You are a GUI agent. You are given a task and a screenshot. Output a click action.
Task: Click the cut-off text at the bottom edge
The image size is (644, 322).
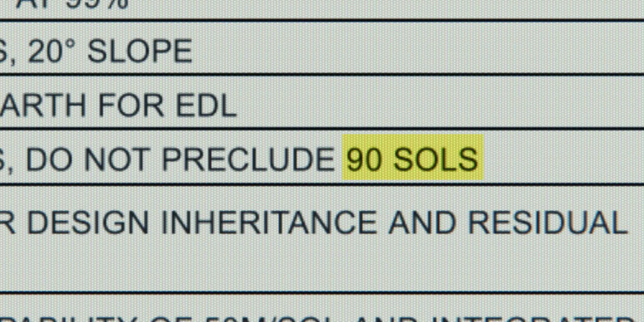pos(322,318)
